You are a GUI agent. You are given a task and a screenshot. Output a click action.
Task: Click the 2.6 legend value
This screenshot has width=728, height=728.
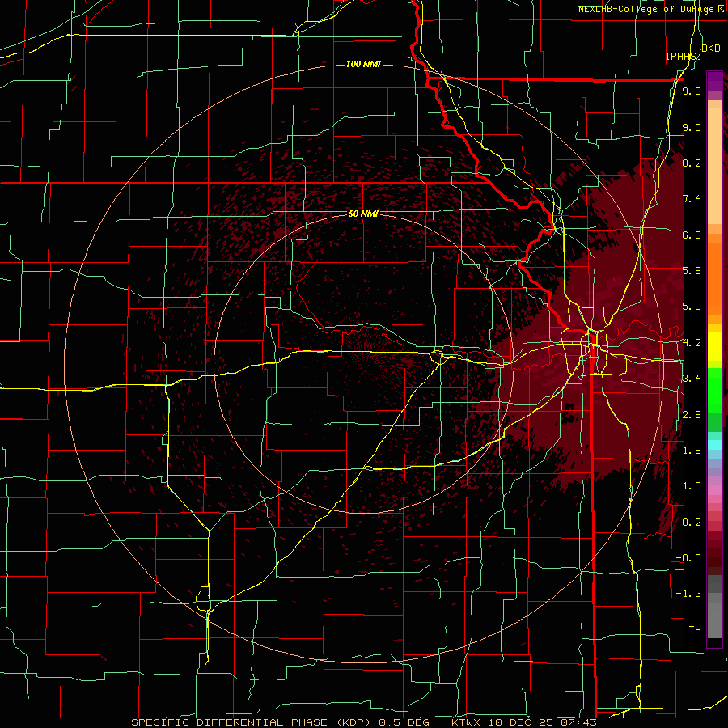692,415
